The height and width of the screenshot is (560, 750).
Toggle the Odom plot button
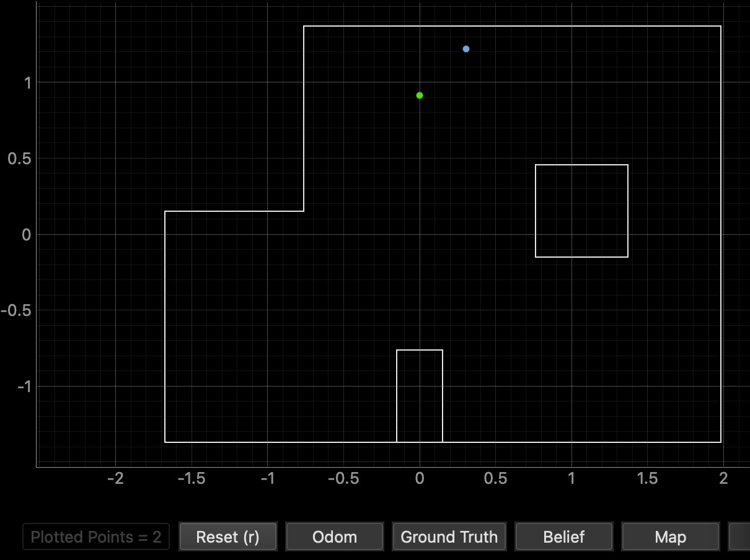pos(334,536)
